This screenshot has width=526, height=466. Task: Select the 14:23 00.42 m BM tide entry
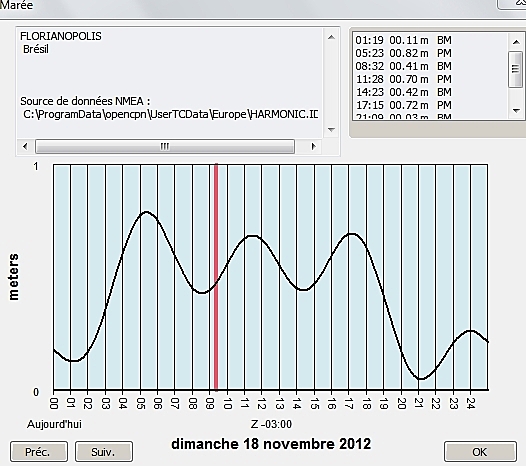[x=404, y=92]
